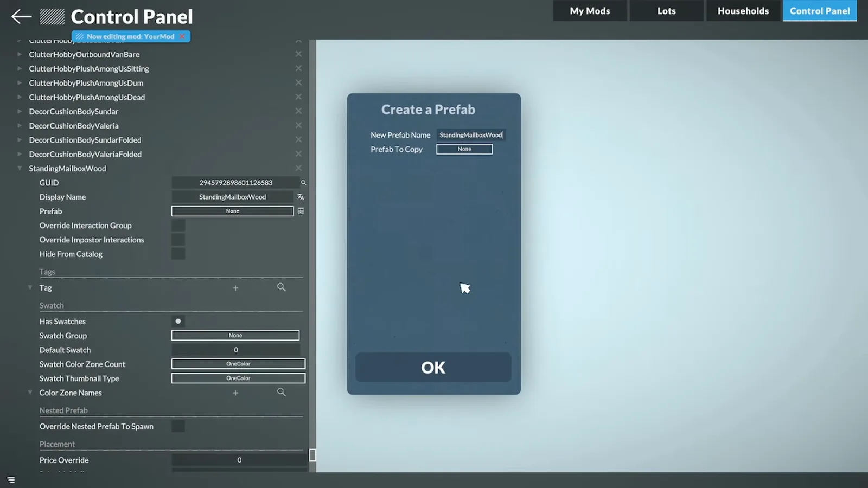Collapse the StandingMailboxWood tree item
The image size is (868, 488).
click(x=20, y=168)
